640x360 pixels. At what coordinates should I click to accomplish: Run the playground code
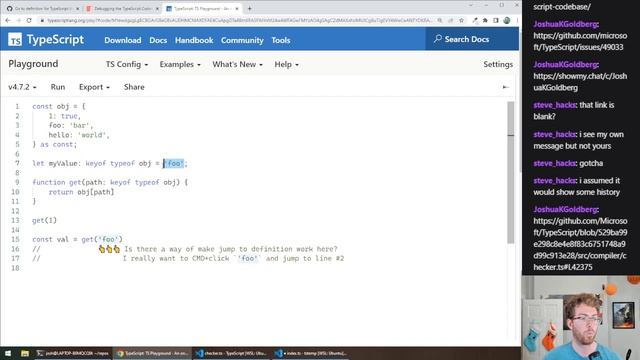click(58, 87)
